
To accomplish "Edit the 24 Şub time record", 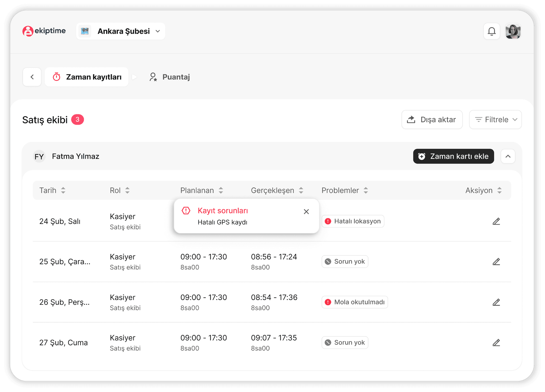I will click(x=496, y=221).
